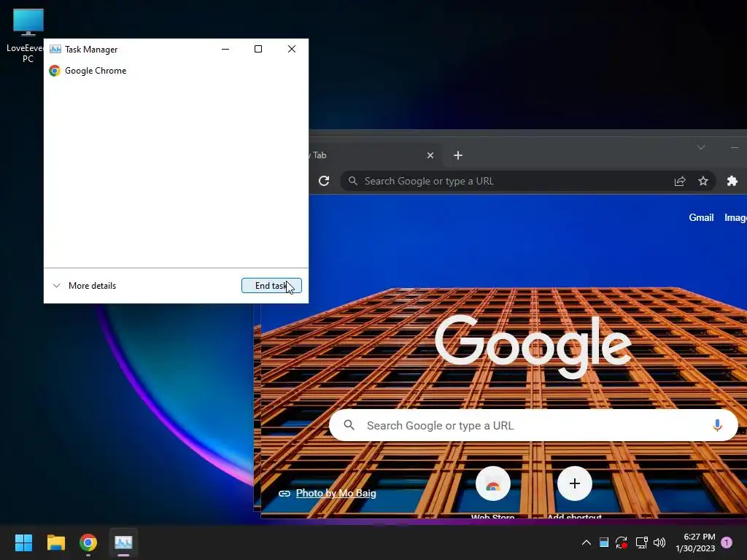The image size is (747, 560).
Task: Select the New Tab tab in Chrome
Action: [x=371, y=155]
